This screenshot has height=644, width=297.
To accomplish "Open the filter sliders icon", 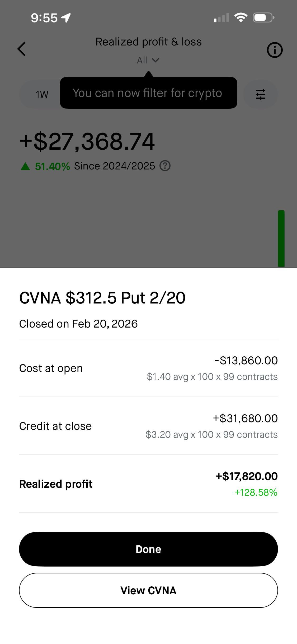I will 260,94.
